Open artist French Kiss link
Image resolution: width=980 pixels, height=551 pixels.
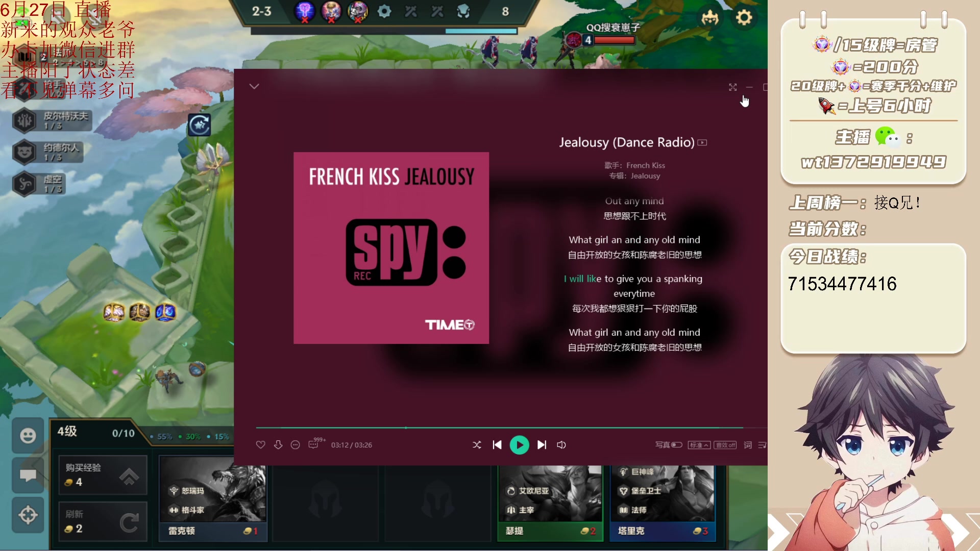(646, 165)
